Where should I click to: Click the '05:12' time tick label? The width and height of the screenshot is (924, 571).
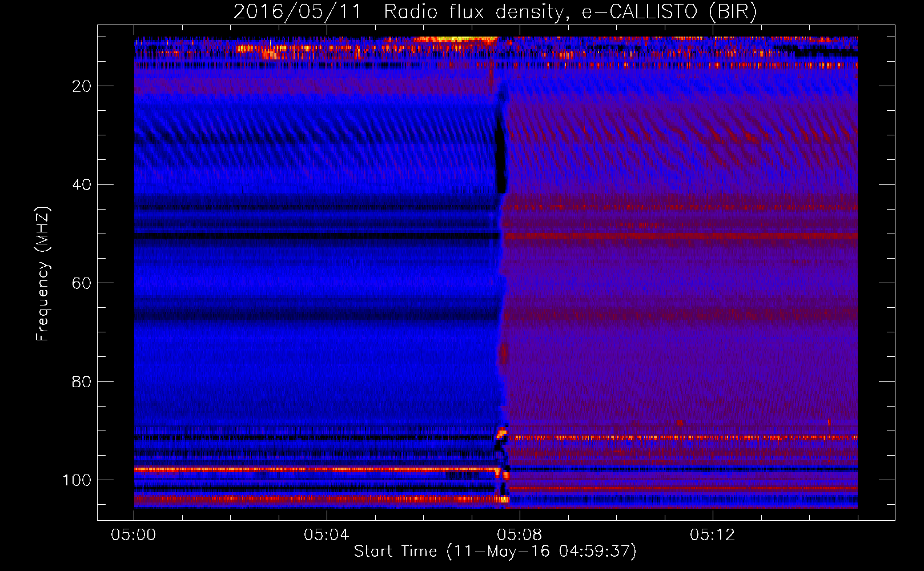pyautogui.click(x=712, y=535)
